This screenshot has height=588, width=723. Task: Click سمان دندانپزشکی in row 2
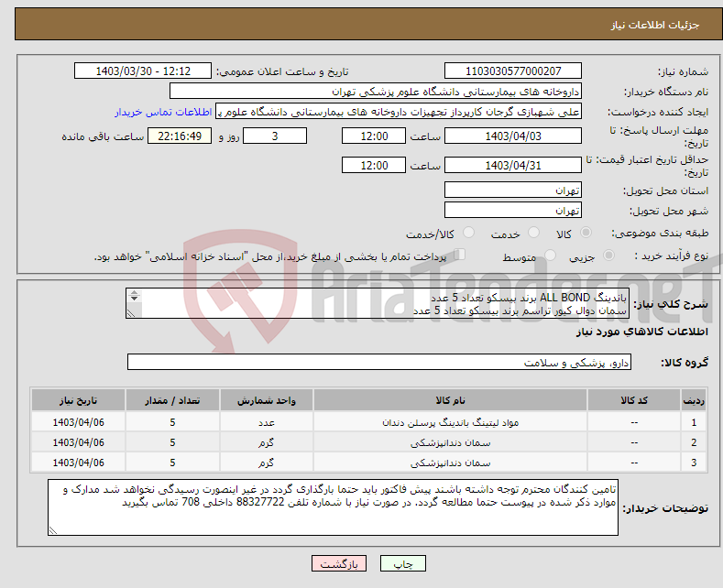(451, 443)
